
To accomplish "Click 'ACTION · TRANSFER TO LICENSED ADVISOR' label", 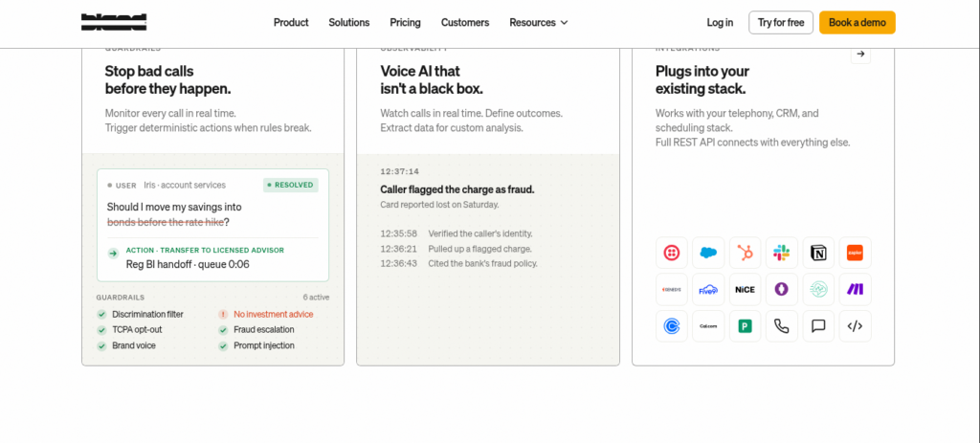I will point(205,250).
